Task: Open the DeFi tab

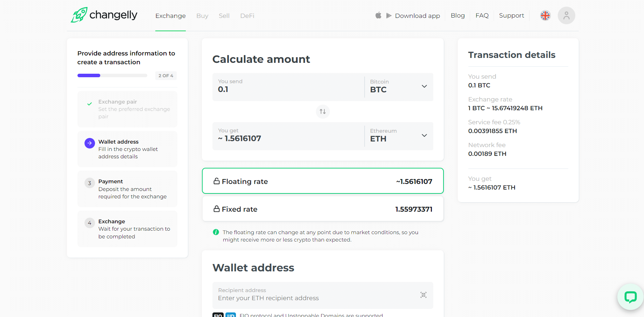Action: pyautogui.click(x=247, y=16)
